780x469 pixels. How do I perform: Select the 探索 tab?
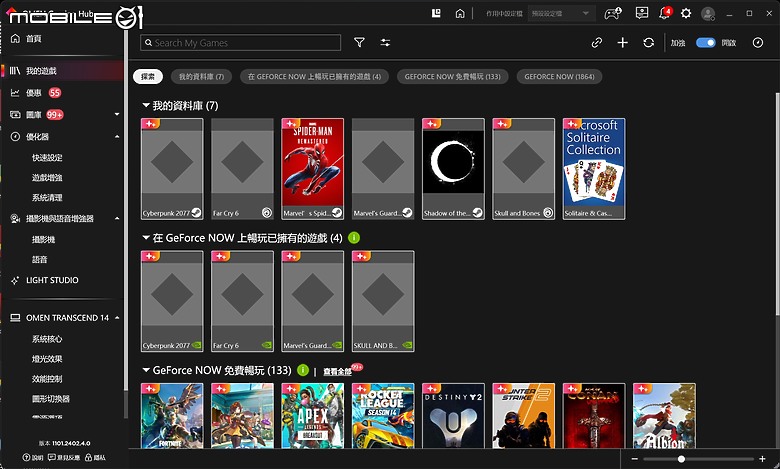pyautogui.click(x=148, y=77)
